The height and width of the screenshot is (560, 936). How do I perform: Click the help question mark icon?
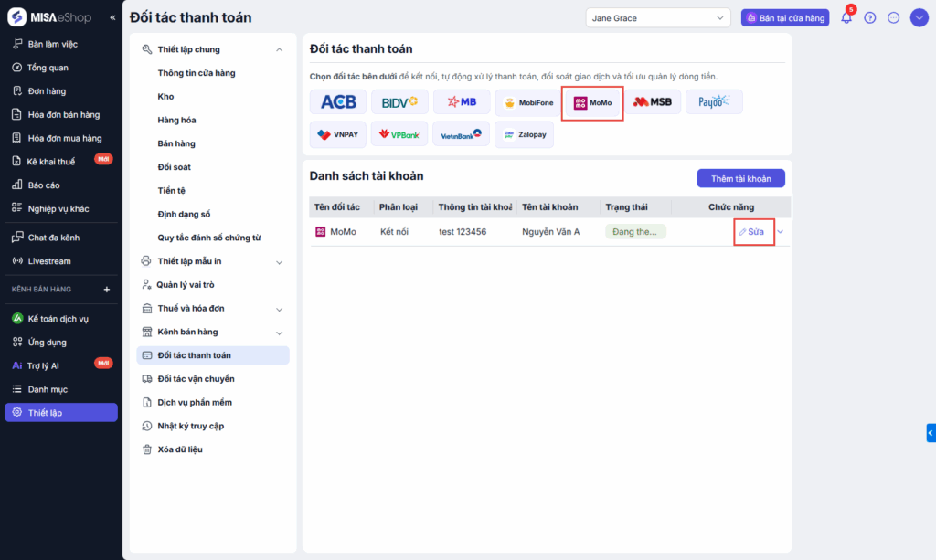click(870, 17)
